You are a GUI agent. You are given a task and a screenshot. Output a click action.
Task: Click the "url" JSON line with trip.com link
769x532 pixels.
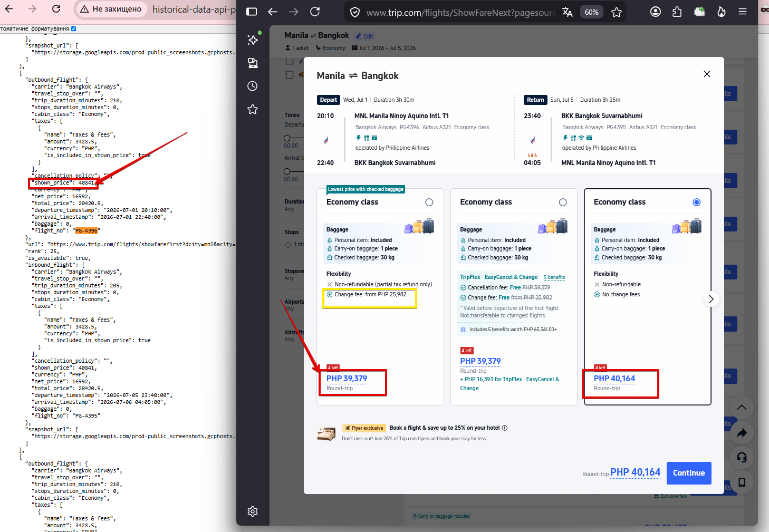[129, 245]
